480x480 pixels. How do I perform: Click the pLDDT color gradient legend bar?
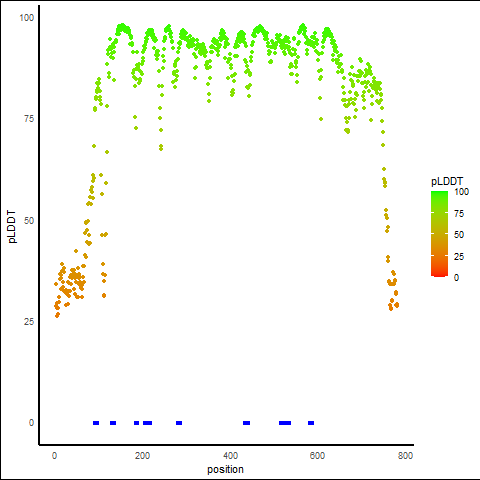pyautogui.click(x=439, y=234)
